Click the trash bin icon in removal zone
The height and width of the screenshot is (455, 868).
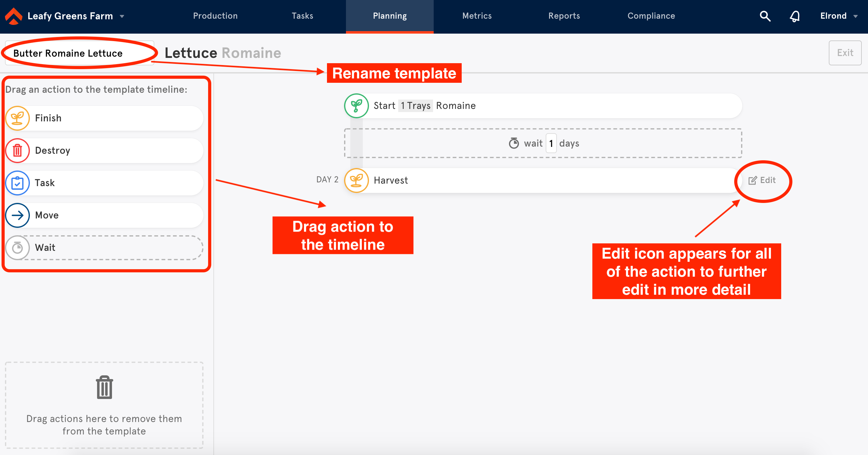click(x=104, y=387)
